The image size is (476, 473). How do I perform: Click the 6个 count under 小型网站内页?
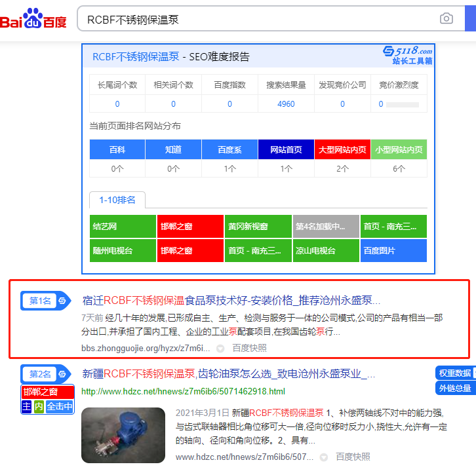(x=399, y=168)
